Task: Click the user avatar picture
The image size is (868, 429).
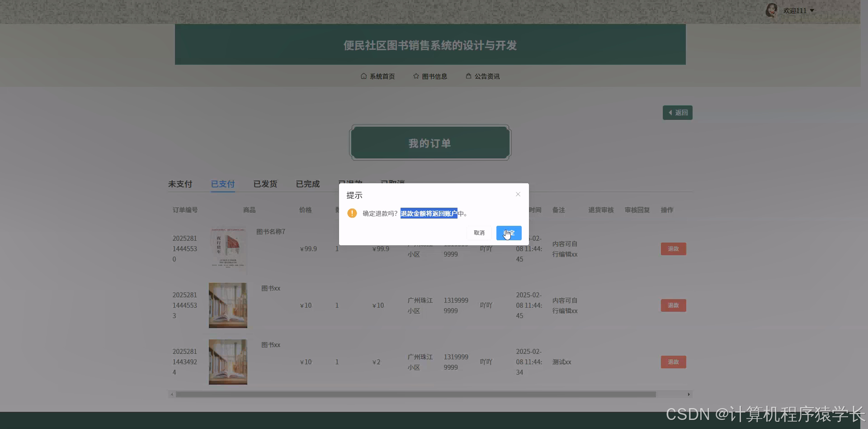Action: [772, 10]
